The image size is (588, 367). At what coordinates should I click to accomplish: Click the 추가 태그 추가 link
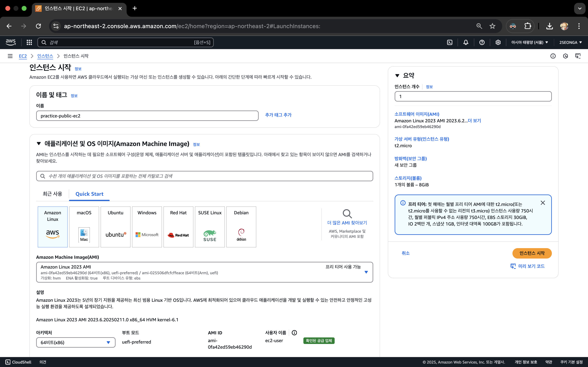pos(278,115)
